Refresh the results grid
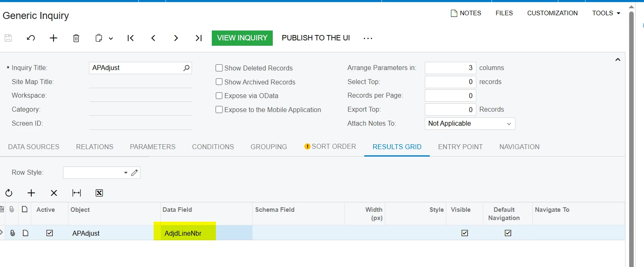644x267 pixels. [9, 193]
